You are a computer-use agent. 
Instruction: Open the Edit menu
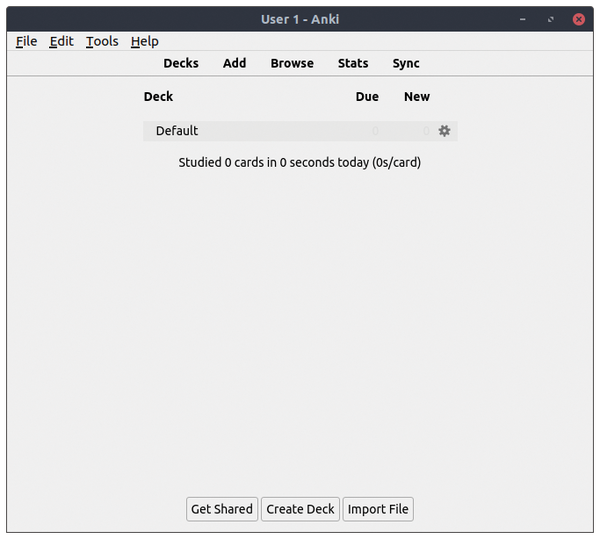click(x=61, y=41)
